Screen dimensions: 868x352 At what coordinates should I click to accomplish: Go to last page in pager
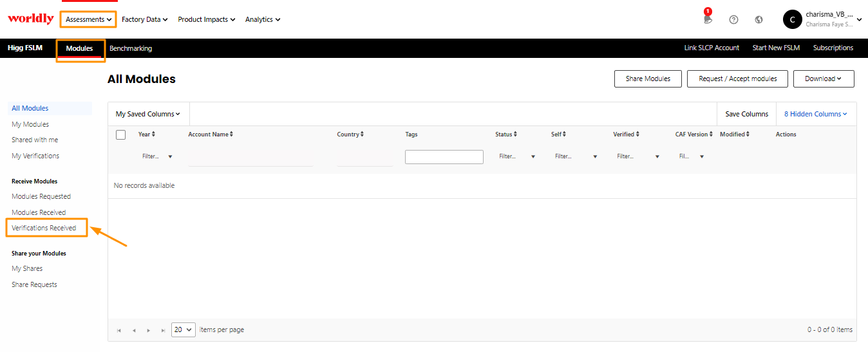(163, 330)
